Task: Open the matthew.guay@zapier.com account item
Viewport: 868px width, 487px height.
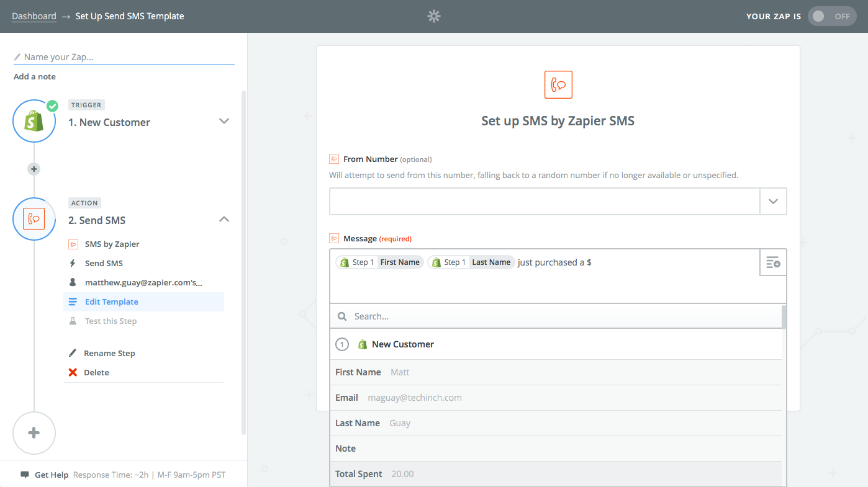Action: pyautogui.click(x=144, y=282)
